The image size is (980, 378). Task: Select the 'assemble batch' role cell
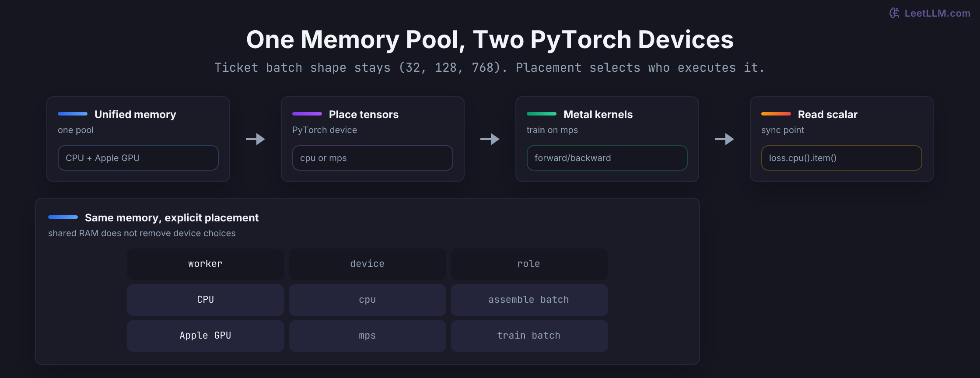(529, 300)
